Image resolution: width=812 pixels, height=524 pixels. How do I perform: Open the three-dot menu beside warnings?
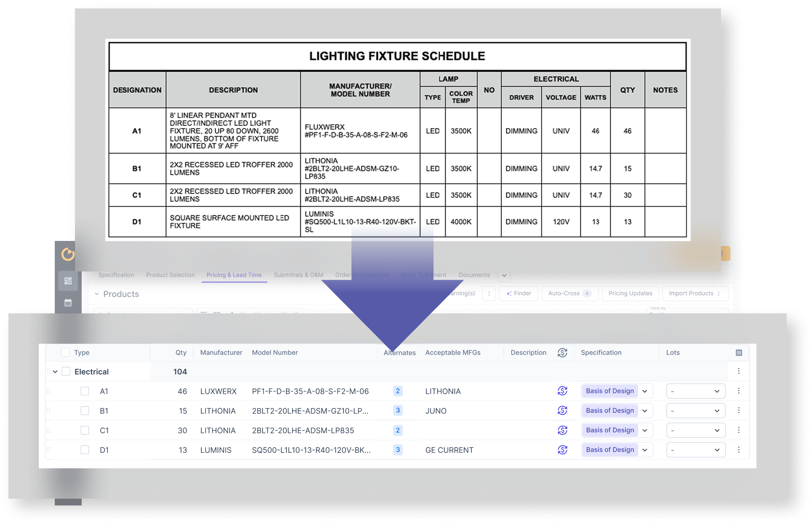(489, 294)
